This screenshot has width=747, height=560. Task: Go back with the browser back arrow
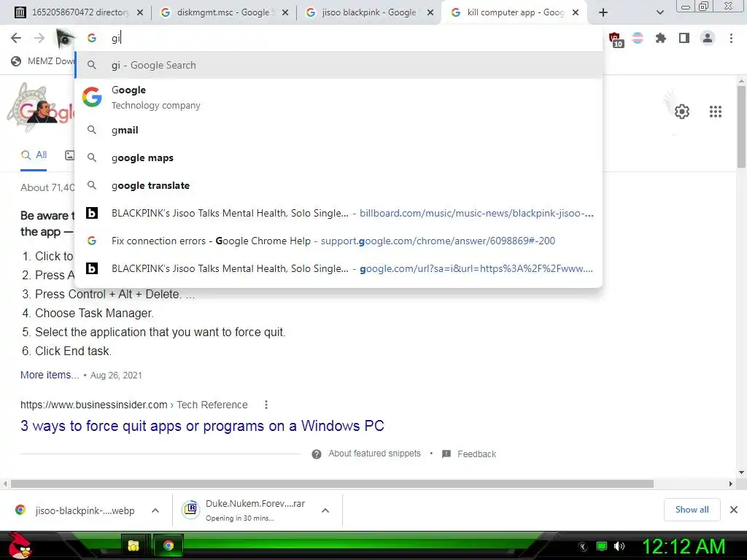[16, 38]
